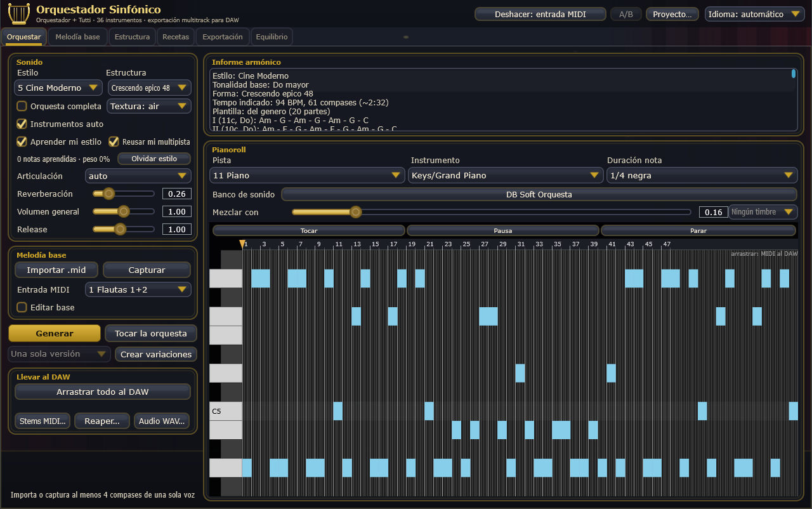Click Crear variaciones

tap(156, 354)
